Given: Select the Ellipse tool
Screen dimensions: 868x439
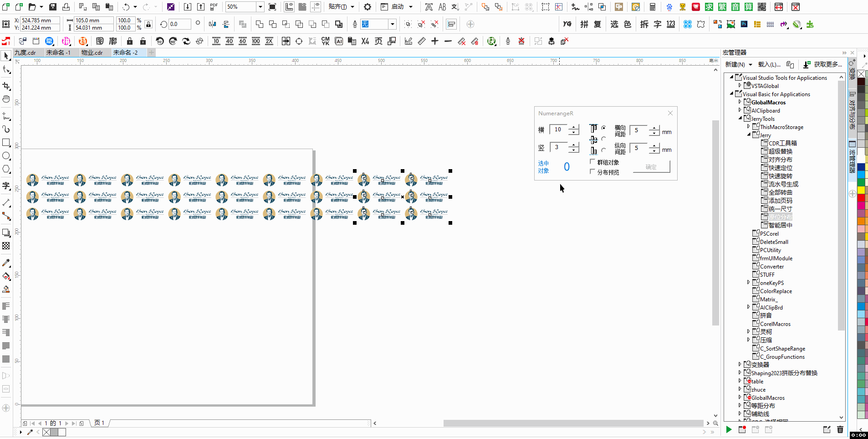Looking at the screenshot, I should pyautogui.click(x=6, y=156).
